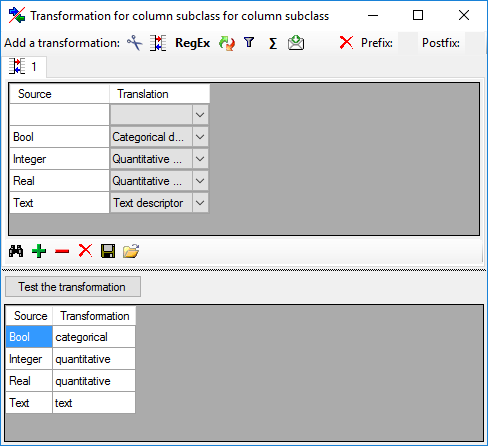Expand the Integer translation dropdown

[200, 159]
